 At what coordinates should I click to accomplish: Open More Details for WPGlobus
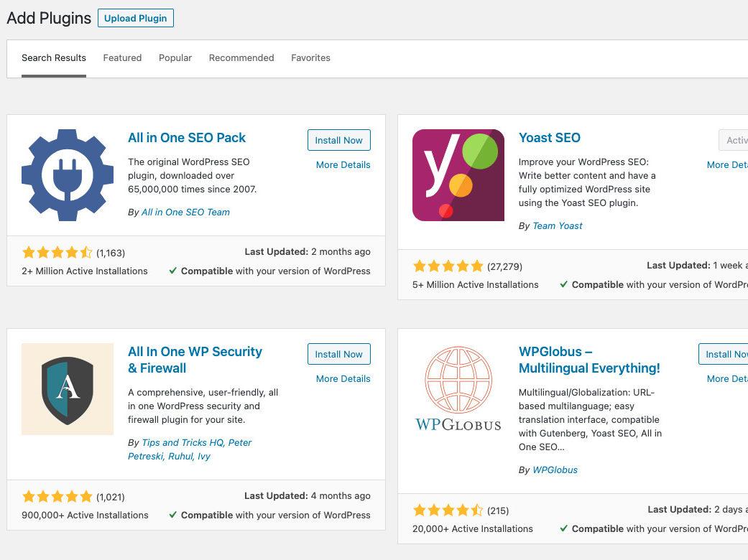727,379
